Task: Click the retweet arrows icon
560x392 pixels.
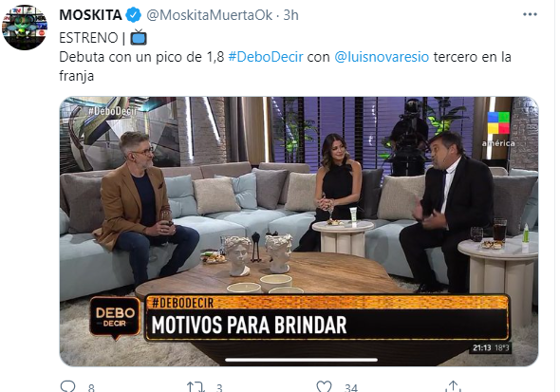Action: (196, 387)
